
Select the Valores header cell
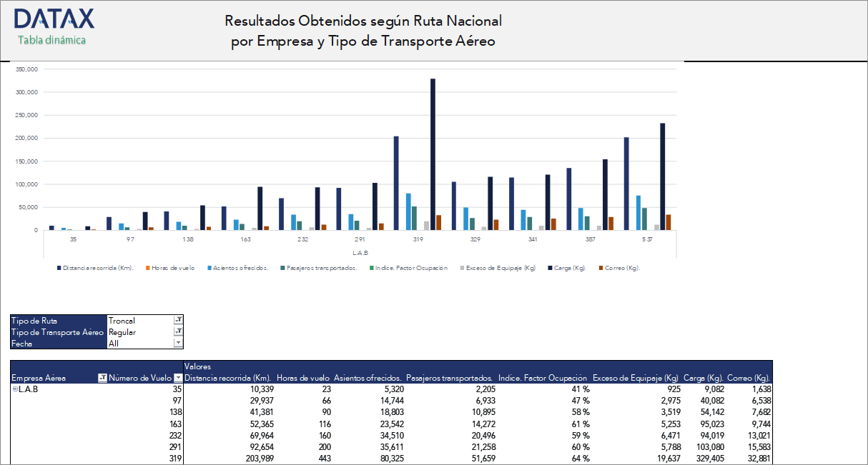pos(197,365)
